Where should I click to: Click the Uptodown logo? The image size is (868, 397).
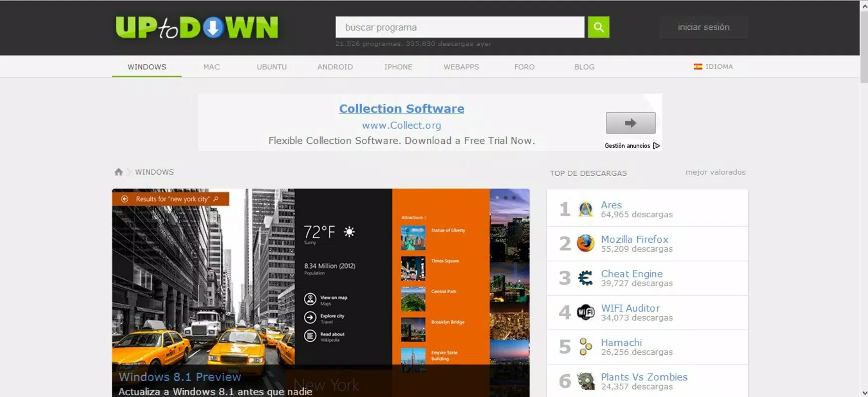(x=197, y=27)
